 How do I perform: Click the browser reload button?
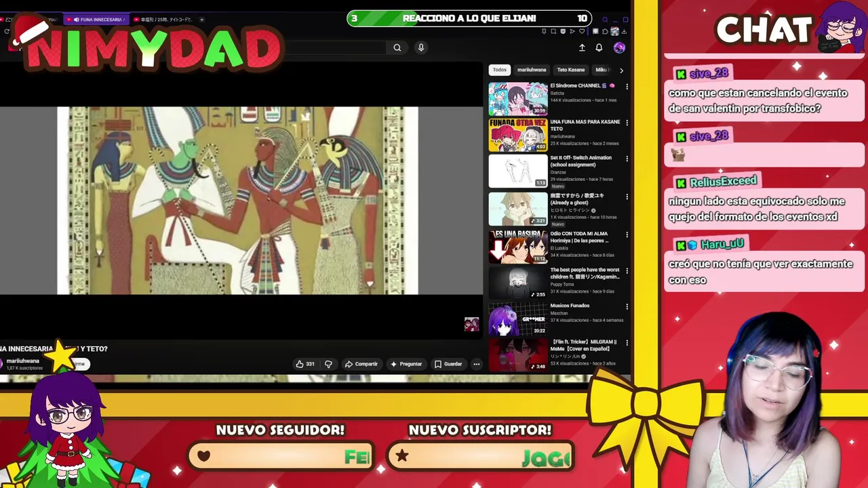tap(7, 31)
